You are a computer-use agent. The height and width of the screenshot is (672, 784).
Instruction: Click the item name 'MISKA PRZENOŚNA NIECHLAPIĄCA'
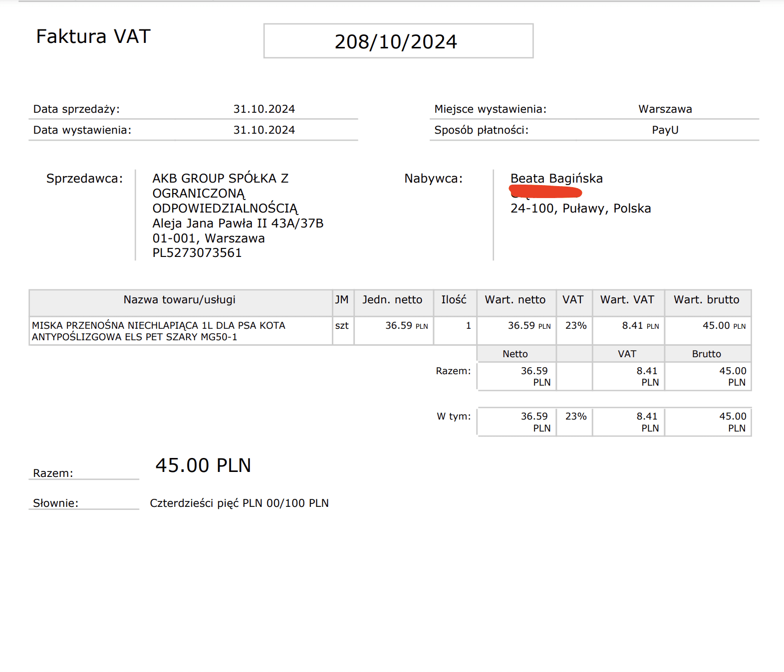click(115, 326)
